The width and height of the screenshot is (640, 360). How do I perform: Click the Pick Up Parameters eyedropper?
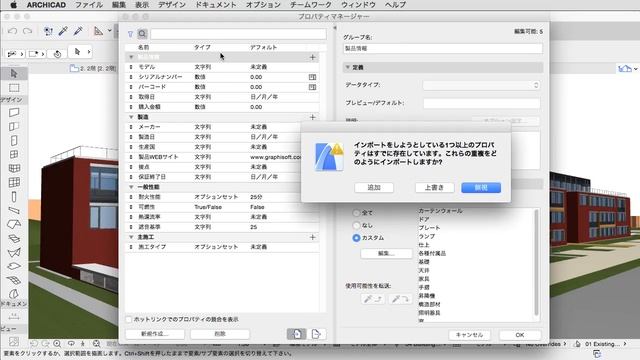tap(63, 31)
